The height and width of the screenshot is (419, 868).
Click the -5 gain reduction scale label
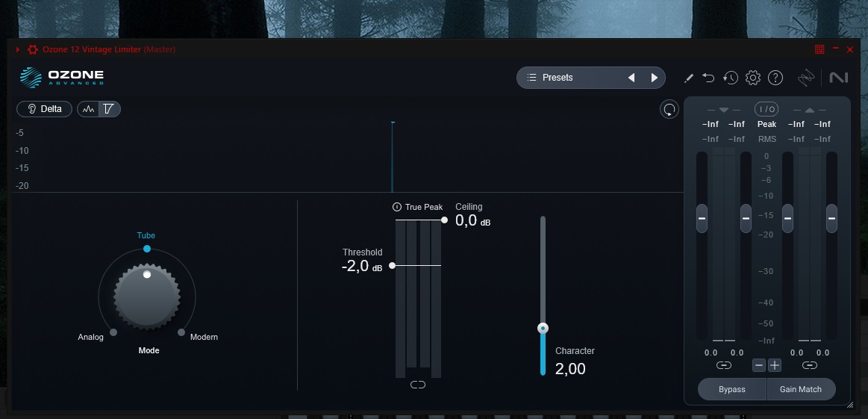click(x=20, y=133)
